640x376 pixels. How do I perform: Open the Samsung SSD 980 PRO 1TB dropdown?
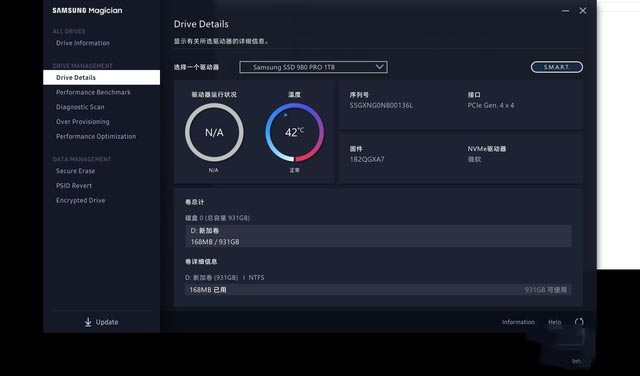pos(313,67)
